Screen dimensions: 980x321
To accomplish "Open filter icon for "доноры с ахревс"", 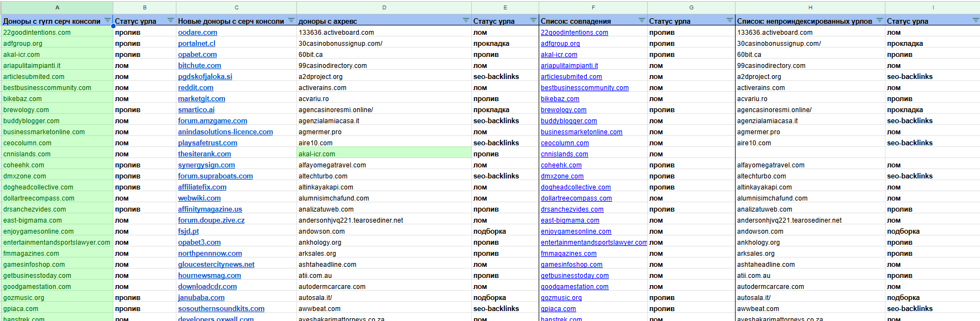I will coord(466,21).
